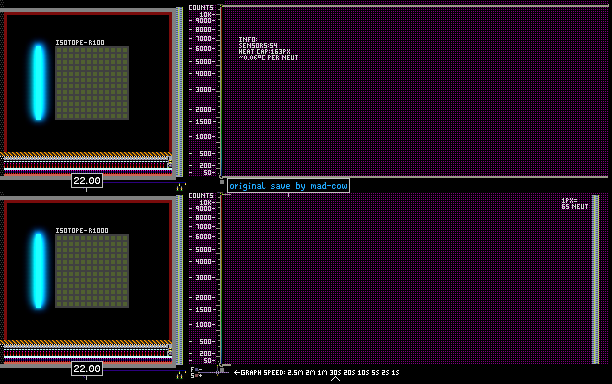Click the upper 22.00 temperature readout

click(x=87, y=181)
